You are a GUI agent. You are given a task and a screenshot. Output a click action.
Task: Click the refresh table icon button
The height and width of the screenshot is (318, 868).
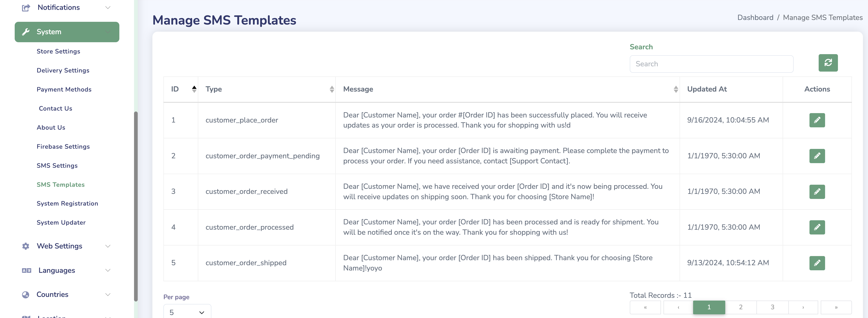click(828, 63)
